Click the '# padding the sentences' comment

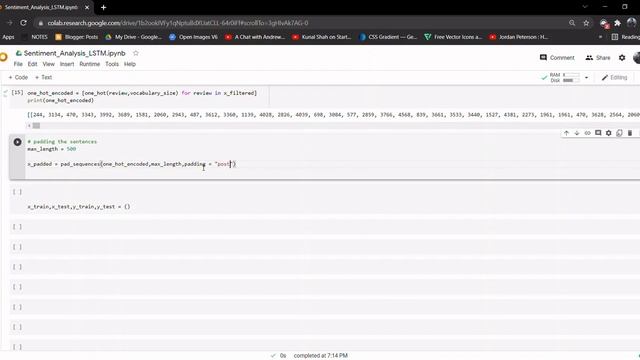pyautogui.click(x=62, y=142)
